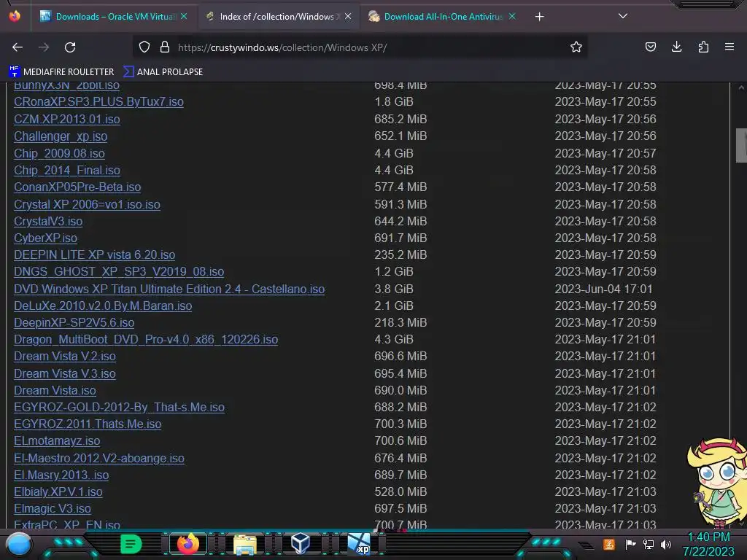Open File Explorer from the taskbar

tap(245, 544)
